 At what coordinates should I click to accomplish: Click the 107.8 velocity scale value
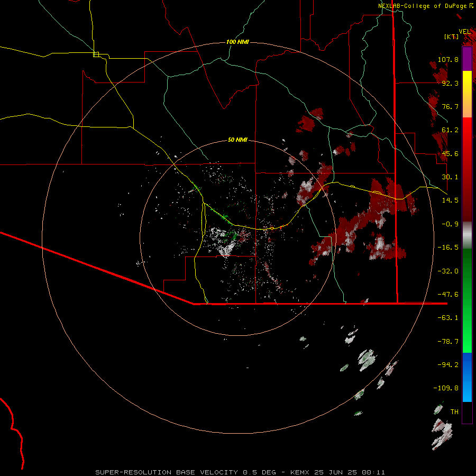448,59
